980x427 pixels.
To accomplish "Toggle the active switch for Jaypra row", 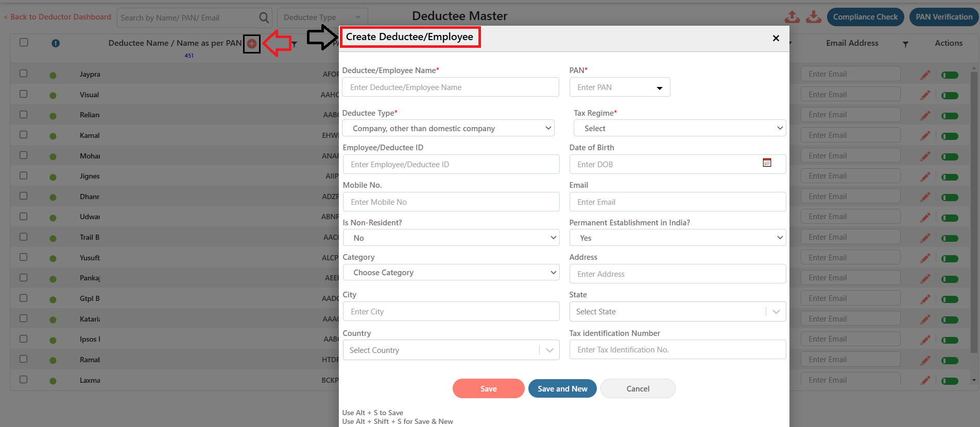I will pos(950,75).
